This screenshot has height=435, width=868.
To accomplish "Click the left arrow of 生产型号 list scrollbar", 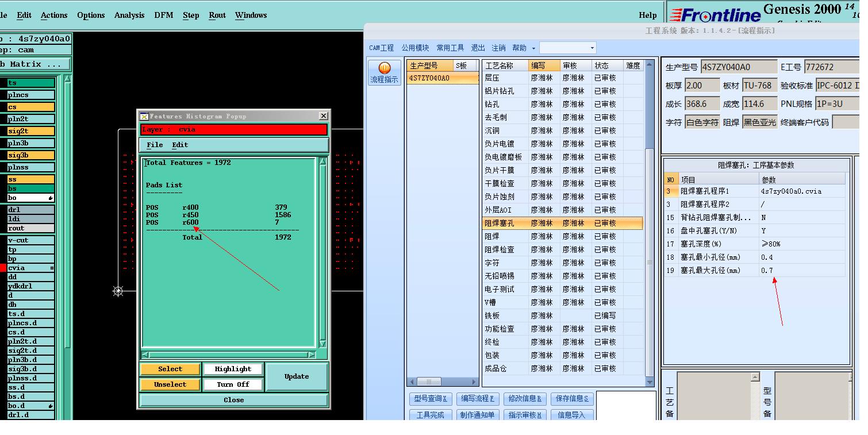I will (x=411, y=382).
